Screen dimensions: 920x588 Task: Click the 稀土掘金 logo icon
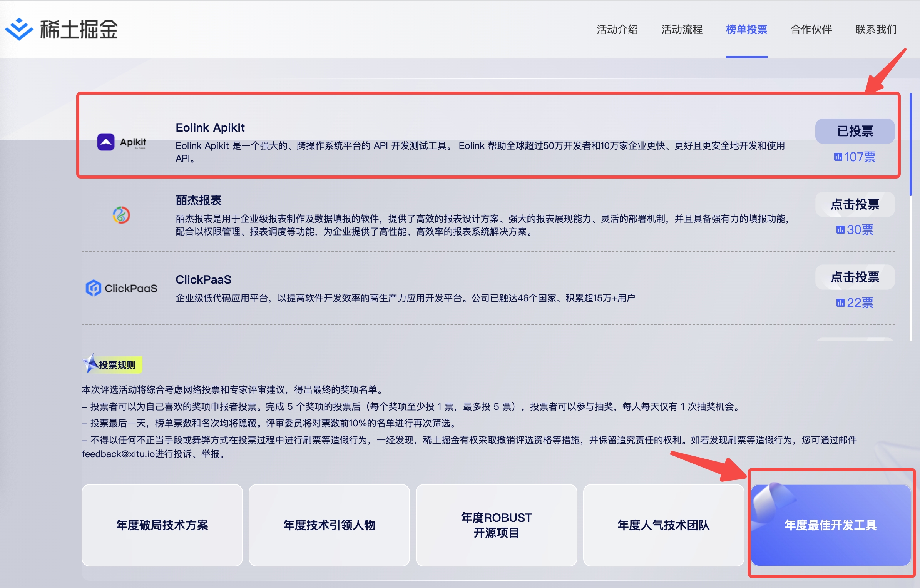(x=18, y=29)
